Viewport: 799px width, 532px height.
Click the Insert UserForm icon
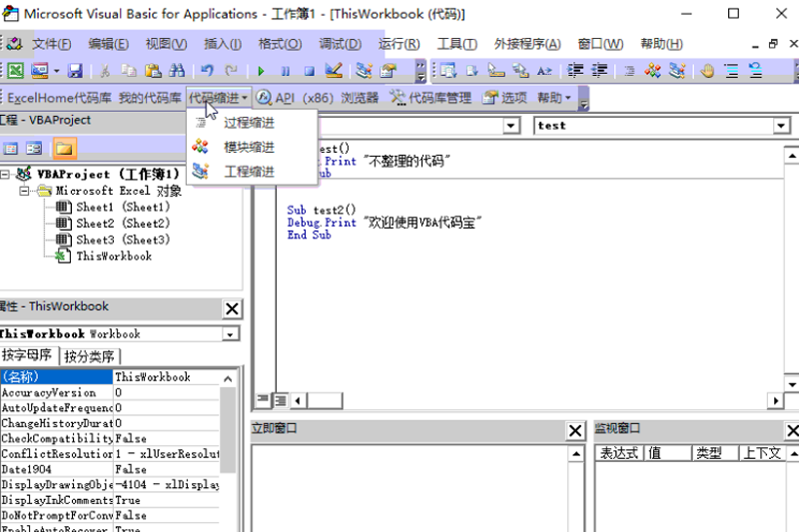click(39, 70)
